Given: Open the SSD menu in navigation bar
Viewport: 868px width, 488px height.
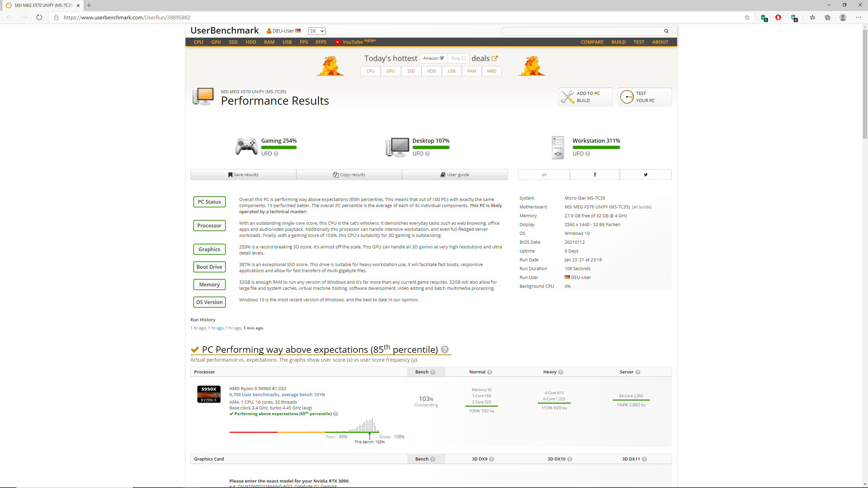Looking at the screenshot, I should point(233,42).
